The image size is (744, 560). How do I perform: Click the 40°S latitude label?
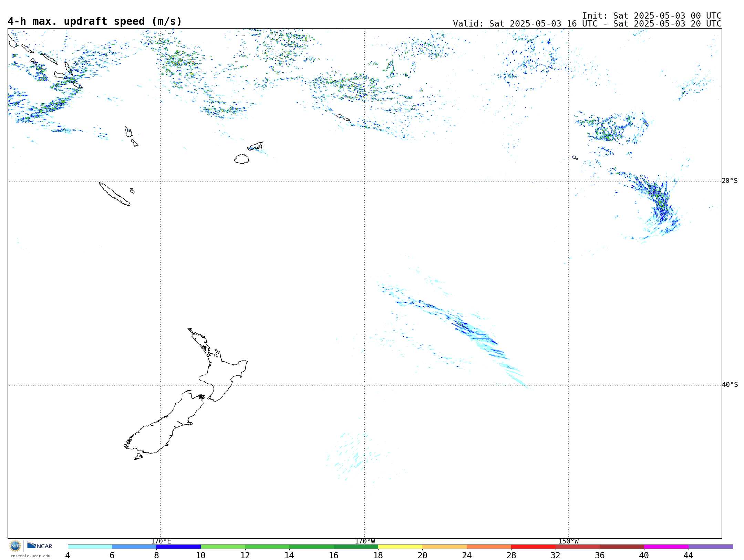point(730,385)
